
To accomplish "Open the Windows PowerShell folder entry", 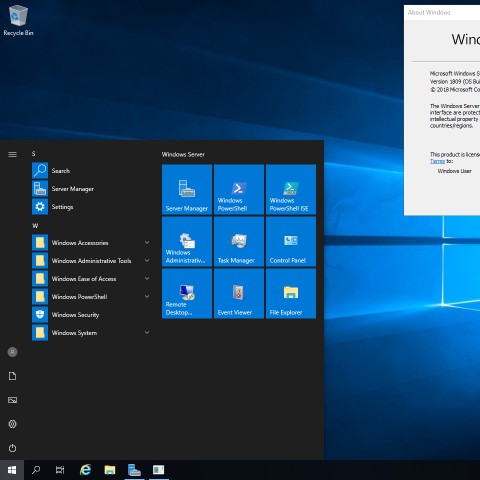I will coord(91,297).
